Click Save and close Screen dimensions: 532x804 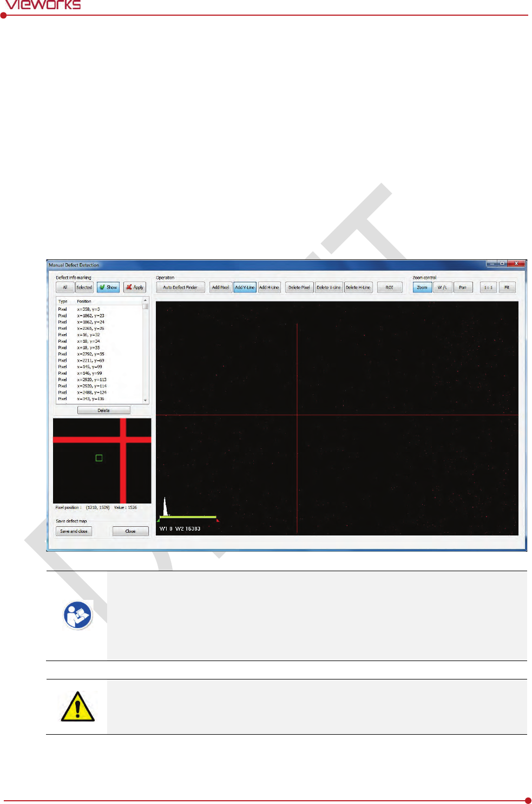click(74, 531)
